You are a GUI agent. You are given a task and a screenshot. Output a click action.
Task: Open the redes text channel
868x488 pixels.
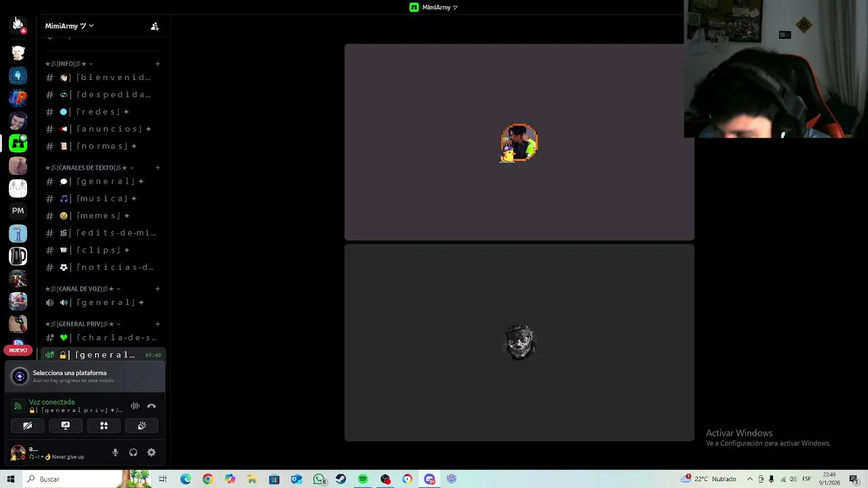pyautogui.click(x=102, y=112)
